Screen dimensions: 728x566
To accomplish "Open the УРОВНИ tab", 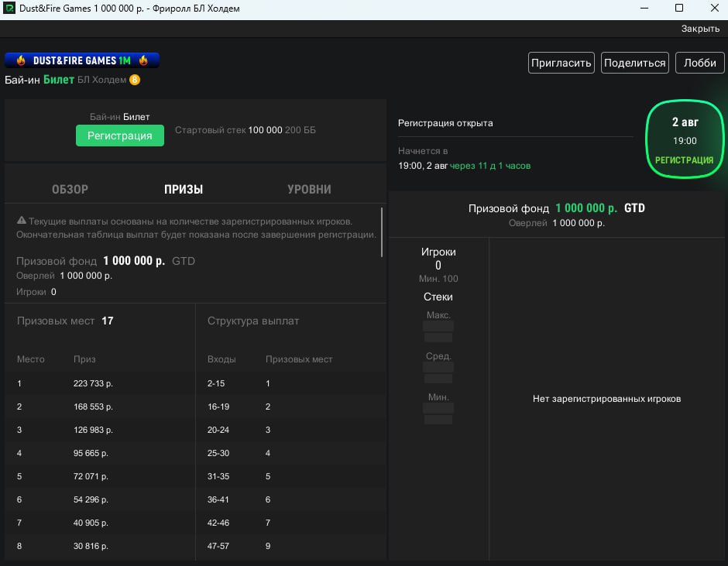I will pos(309,189).
